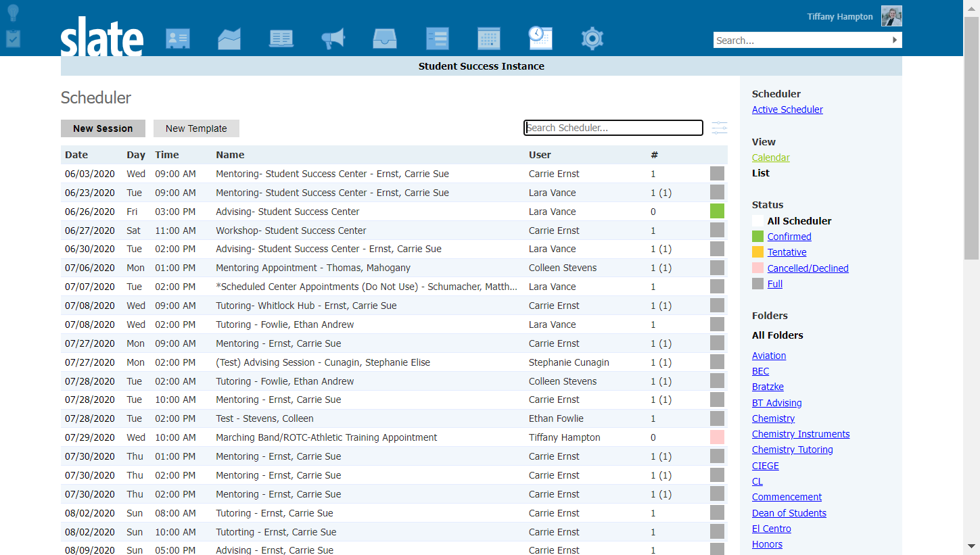Sort by the Date column header

(76, 155)
